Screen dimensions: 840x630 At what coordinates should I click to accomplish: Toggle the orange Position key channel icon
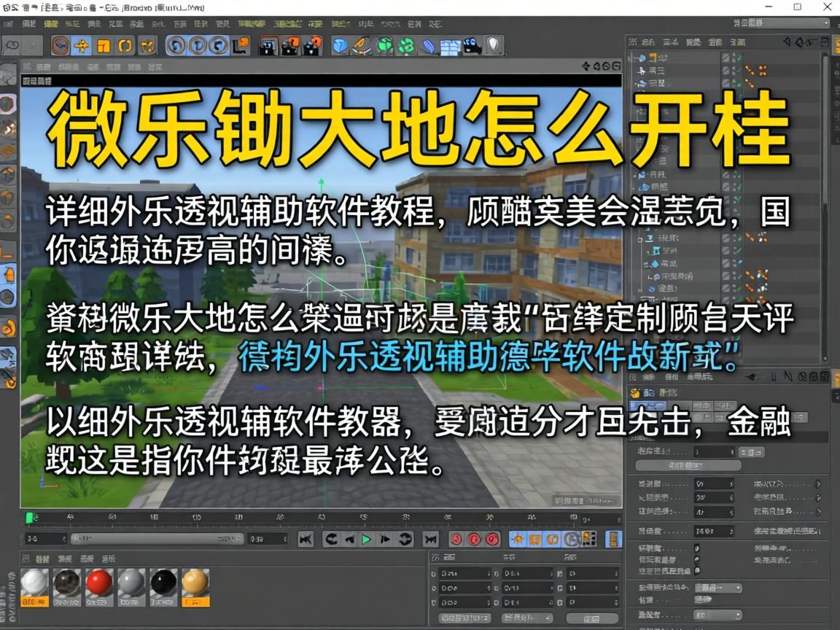point(516,539)
